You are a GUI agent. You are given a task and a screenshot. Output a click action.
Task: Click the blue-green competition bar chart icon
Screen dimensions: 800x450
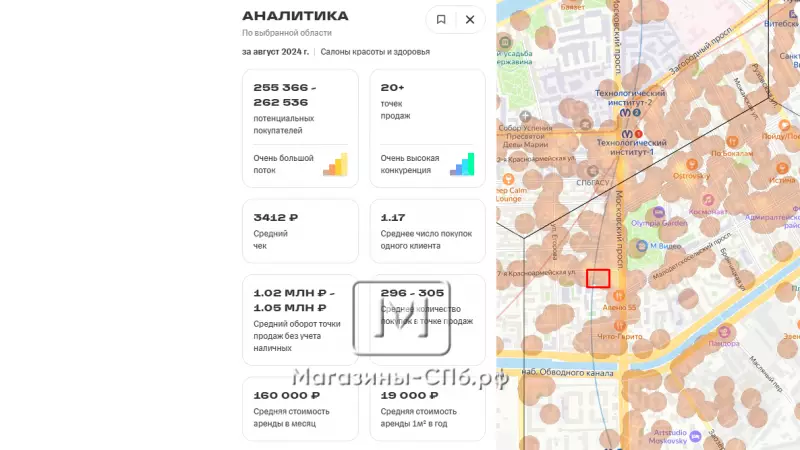tap(462, 164)
